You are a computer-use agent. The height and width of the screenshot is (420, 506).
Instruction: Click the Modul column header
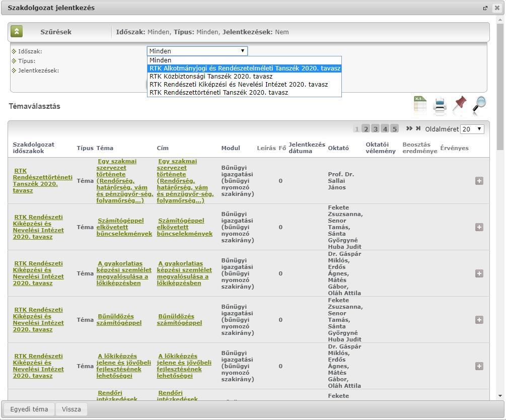point(231,148)
